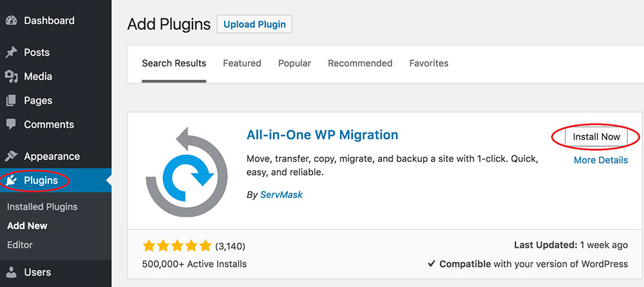644x287 pixels.
Task: Click the Dashboard gauge icon
Action: coord(12,21)
